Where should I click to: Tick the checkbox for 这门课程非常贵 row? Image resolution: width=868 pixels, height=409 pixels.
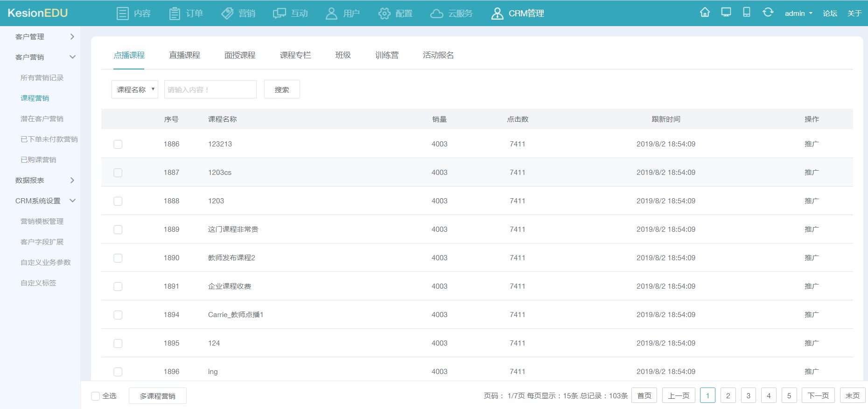118,229
